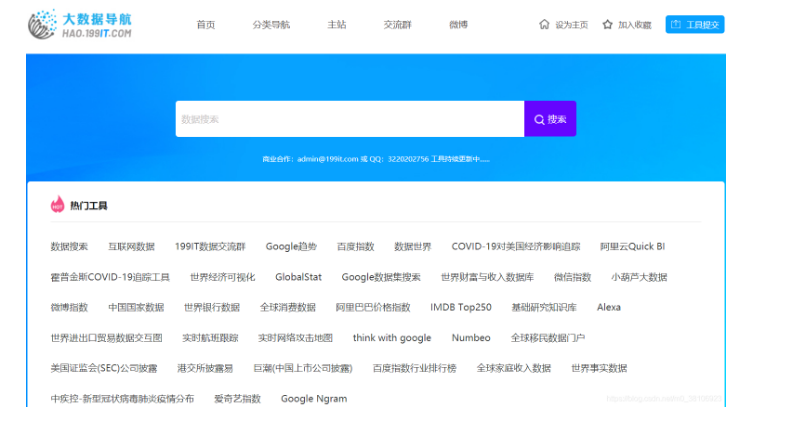Open the 小葫芦大数据 link
The image size is (792, 422).
point(639,277)
